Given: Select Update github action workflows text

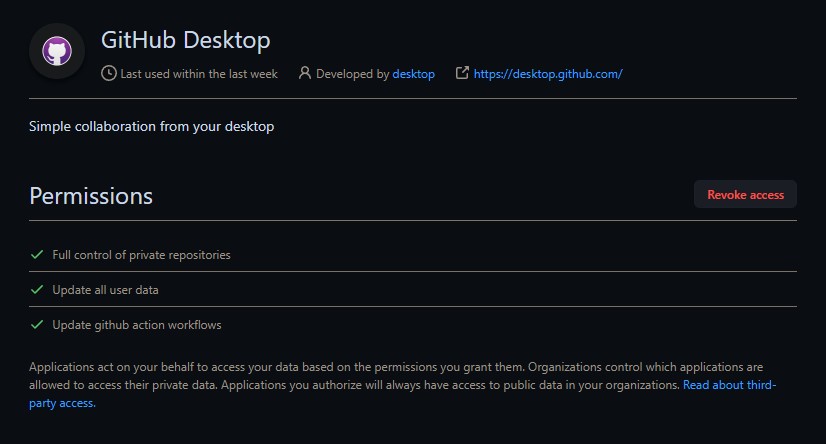Looking at the screenshot, I should coord(136,325).
